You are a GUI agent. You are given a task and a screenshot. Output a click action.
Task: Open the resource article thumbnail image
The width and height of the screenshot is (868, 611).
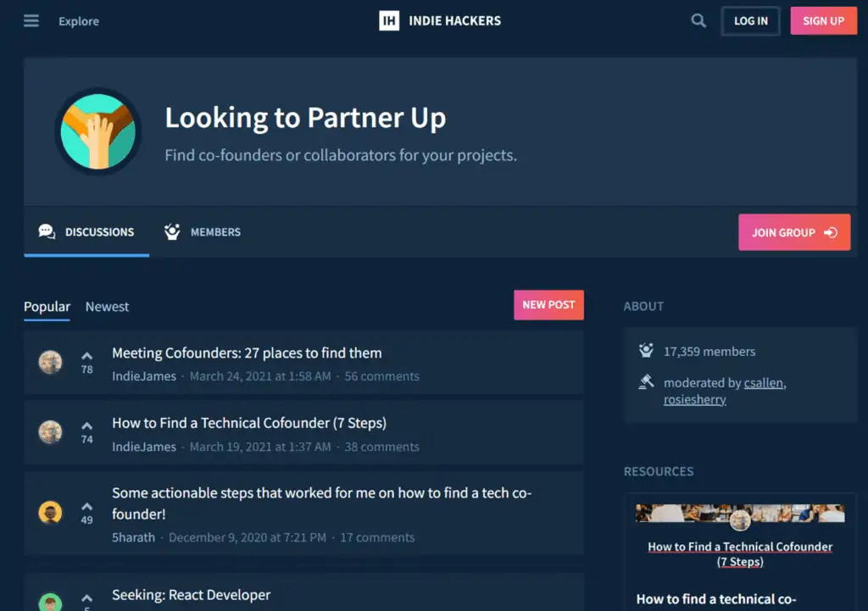(740, 514)
